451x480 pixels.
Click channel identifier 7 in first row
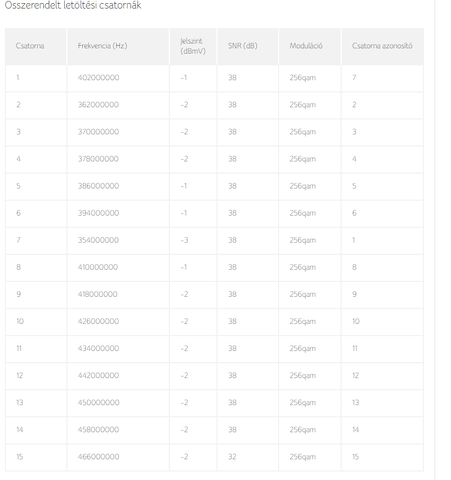point(354,78)
